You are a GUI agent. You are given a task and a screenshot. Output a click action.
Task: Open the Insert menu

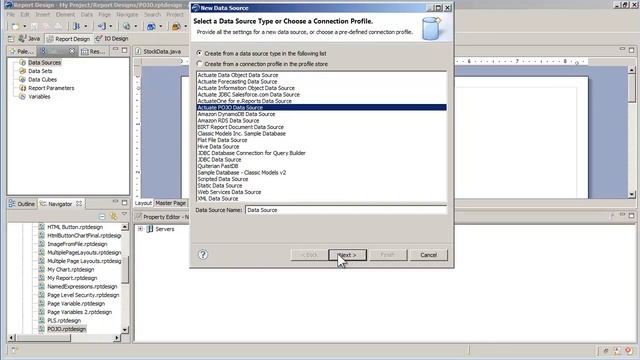pos(42,14)
